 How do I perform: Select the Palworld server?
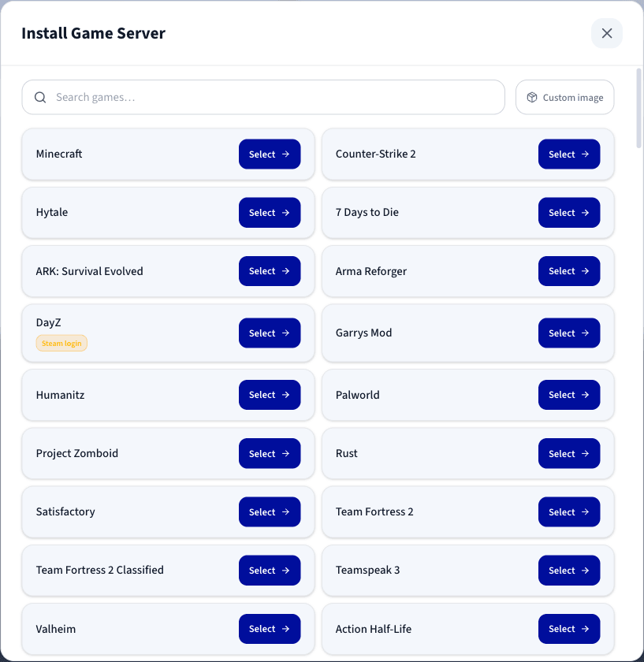pyautogui.click(x=569, y=395)
